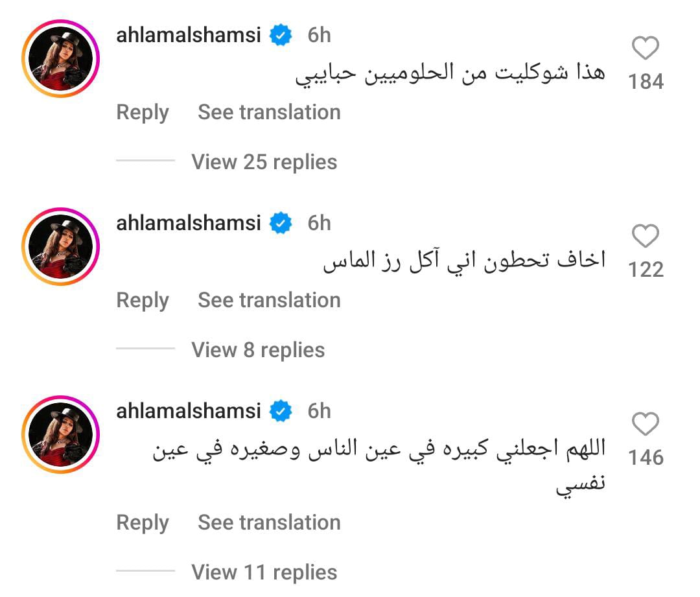Viewport: 700px width, 597px height.
Task: Expand View 11 replies
Action: (264, 572)
